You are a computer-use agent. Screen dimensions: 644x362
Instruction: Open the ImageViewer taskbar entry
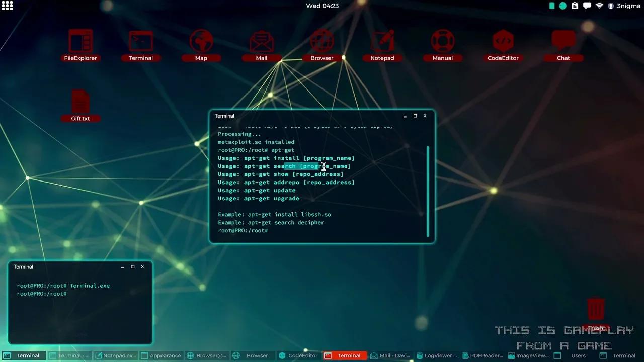tap(529, 355)
